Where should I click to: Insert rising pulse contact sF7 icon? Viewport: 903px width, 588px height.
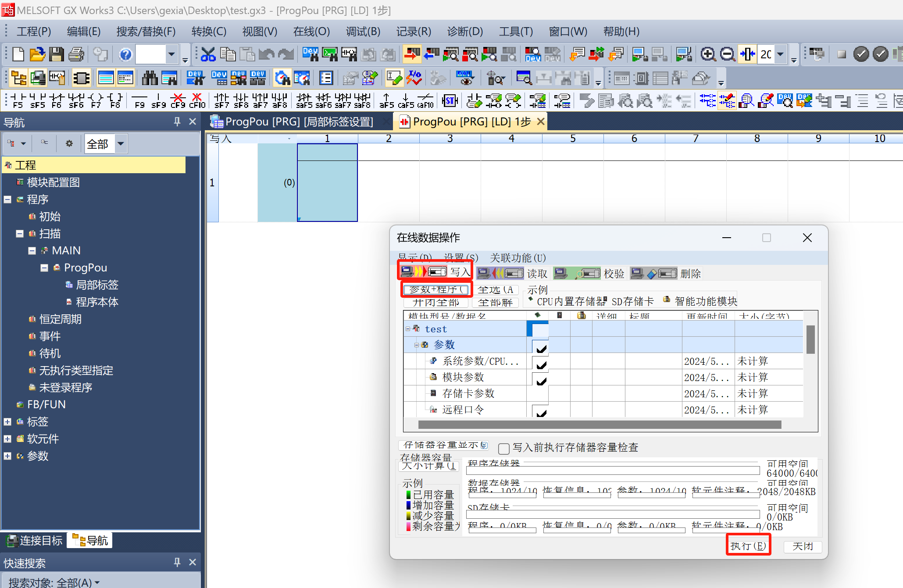coord(222,100)
